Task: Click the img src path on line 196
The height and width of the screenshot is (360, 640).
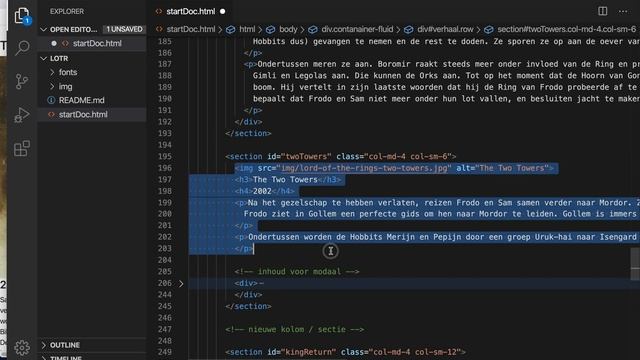Action: point(364,168)
